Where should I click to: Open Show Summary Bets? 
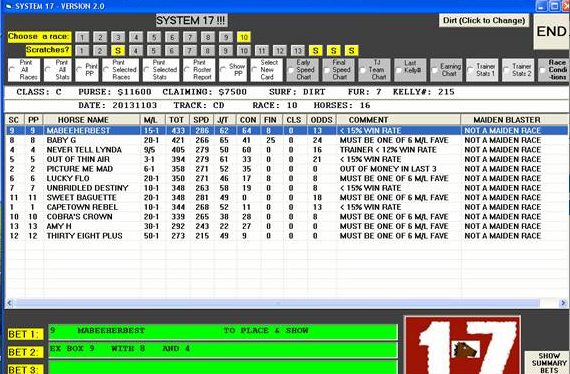(x=549, y=362)
